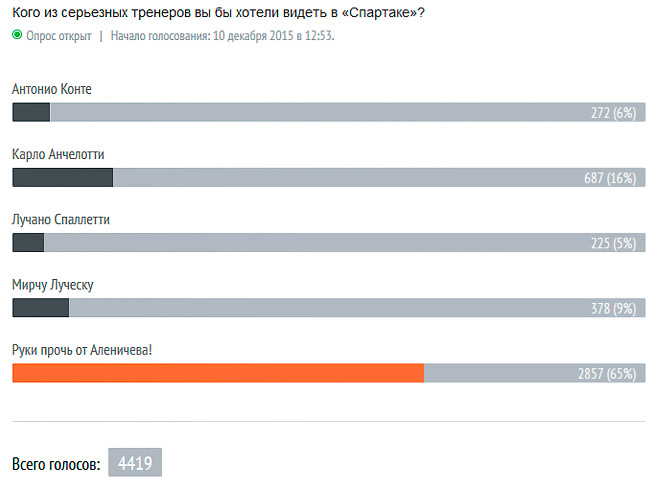Click the 687 (16%) vote count
The image size is (660, 495).
(610, 178)
